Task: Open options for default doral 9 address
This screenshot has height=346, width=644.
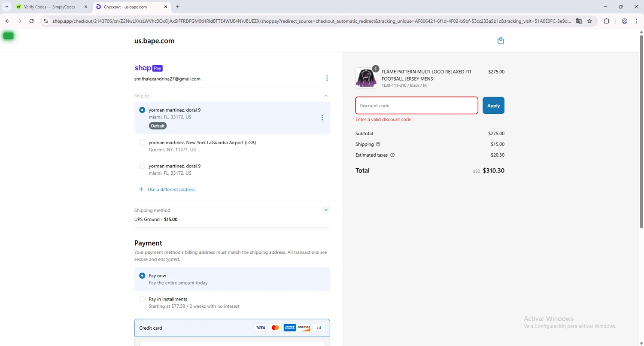Action: pos(322,118)
